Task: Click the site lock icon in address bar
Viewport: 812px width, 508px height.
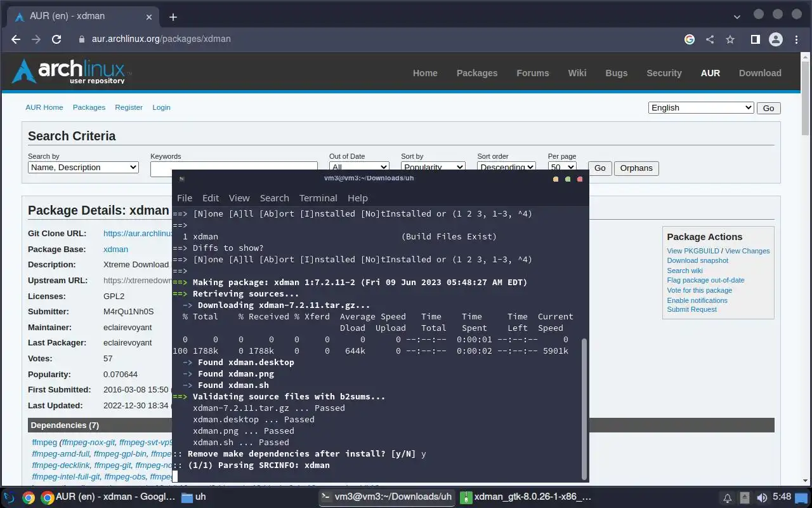Action: tap(81, 39)
